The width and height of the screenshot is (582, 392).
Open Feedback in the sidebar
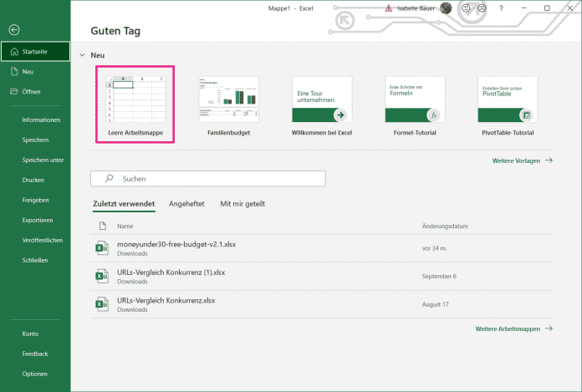35,354
